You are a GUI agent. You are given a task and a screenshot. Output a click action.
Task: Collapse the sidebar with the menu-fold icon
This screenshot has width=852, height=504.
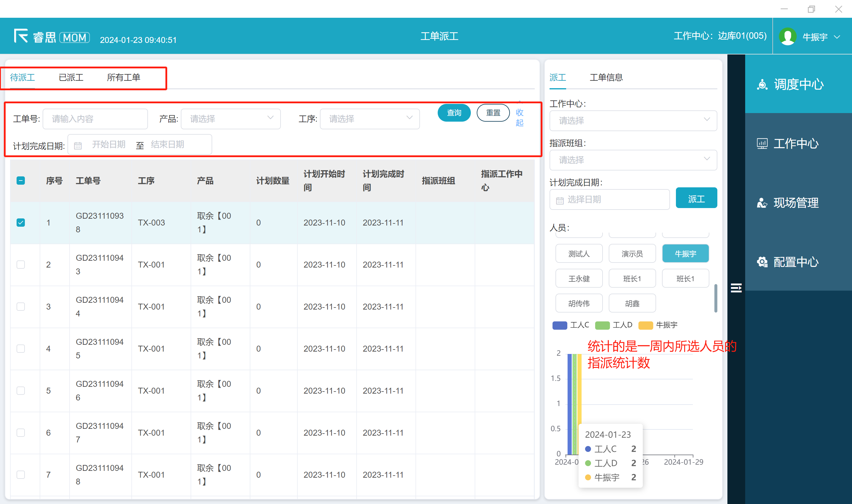(736, 288)
